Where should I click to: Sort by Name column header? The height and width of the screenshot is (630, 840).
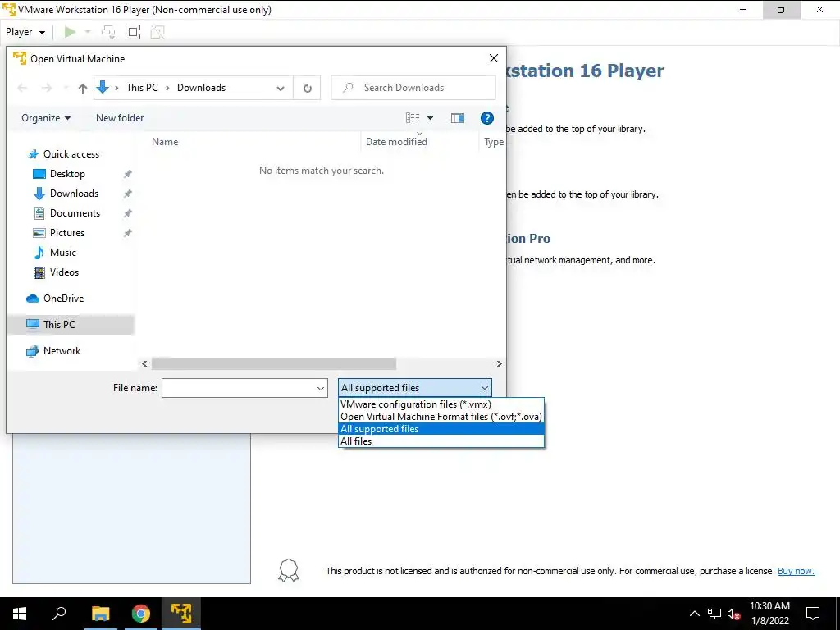[x=165, y=142]
